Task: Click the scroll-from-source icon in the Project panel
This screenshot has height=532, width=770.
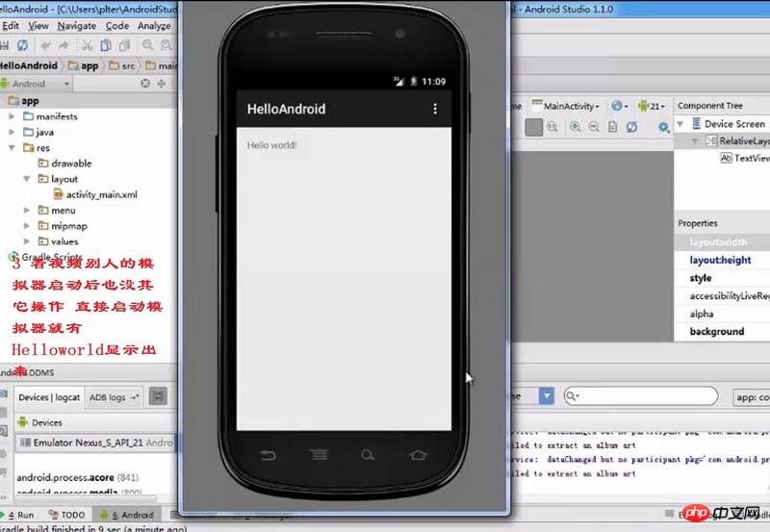Action: [x=145, y=84]
